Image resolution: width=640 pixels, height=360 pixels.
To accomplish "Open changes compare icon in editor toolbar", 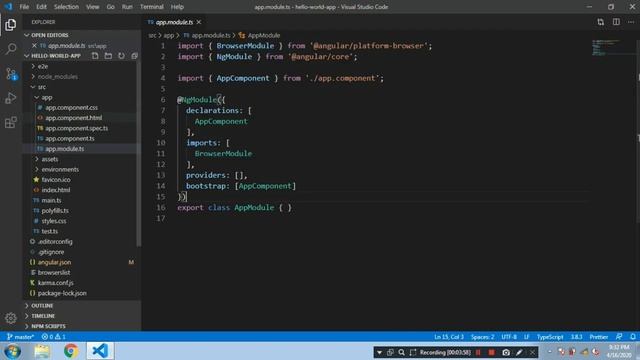I will [600, 22].
